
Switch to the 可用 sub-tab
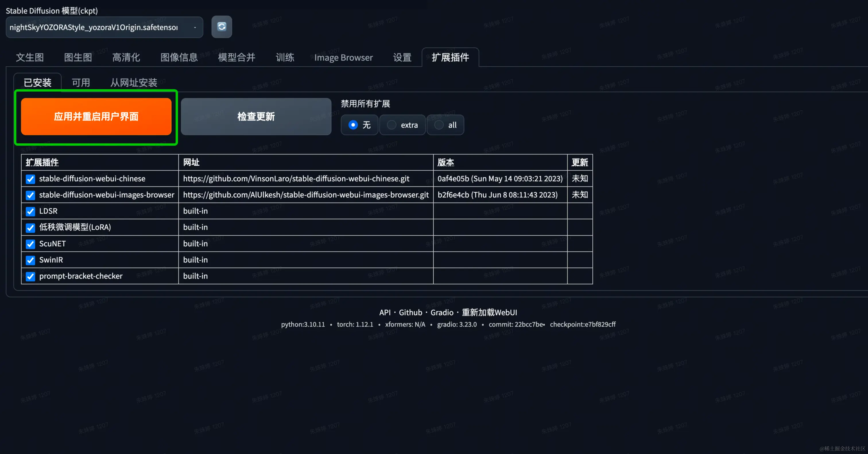pyautogui.click(x=81, y=82)
